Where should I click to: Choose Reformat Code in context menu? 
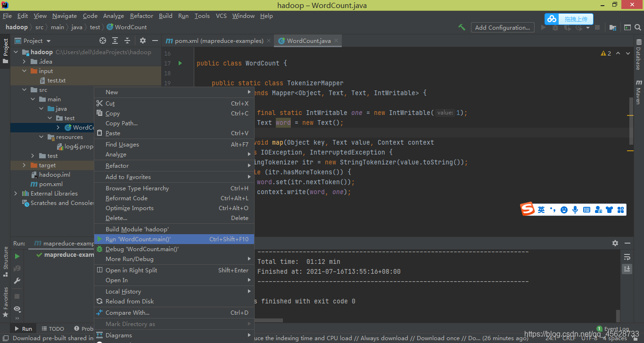(x=174, y=198)
